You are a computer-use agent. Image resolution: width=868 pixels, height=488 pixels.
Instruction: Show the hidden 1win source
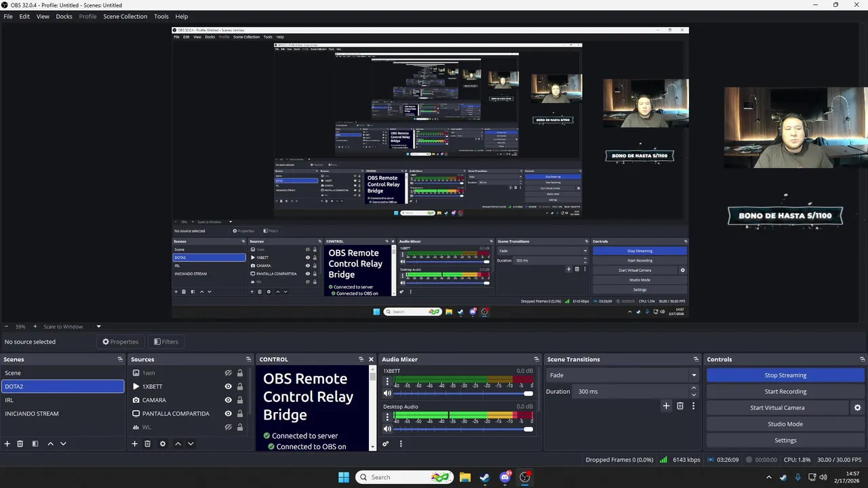(229, 373)
